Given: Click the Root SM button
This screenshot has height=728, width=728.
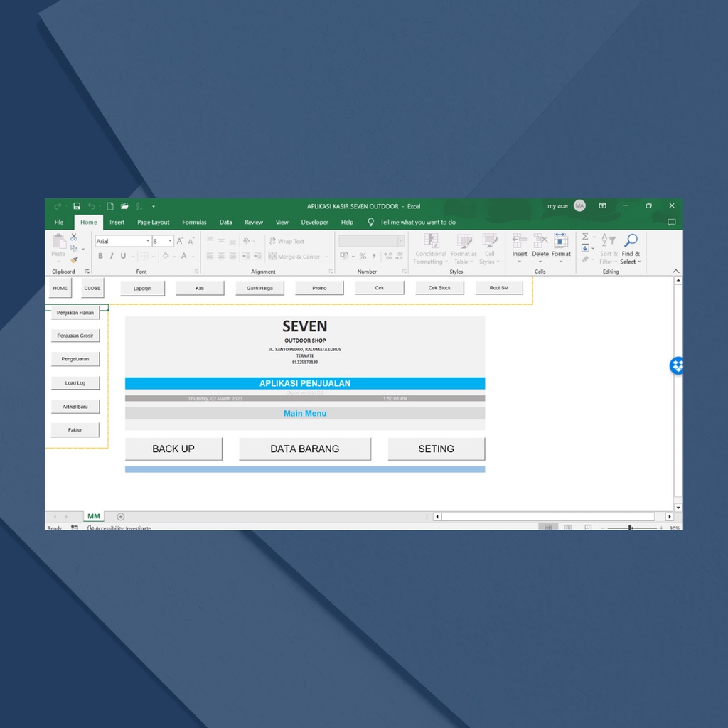Looking at the screenshot, I should (499, 288).
